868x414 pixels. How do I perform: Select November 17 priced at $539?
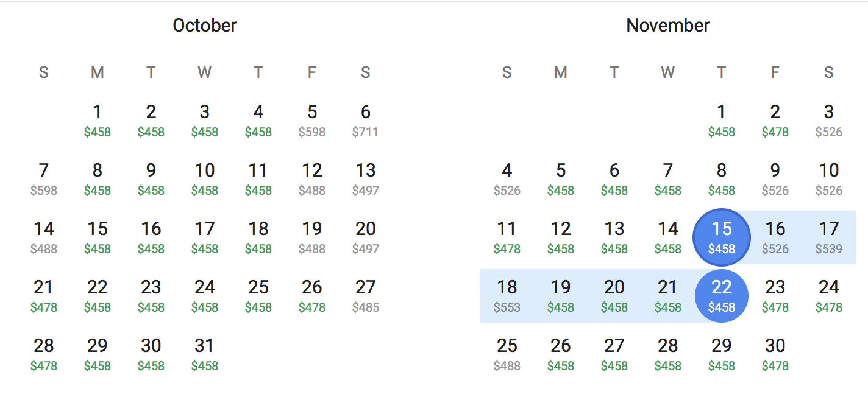click(x=828, y=237)
